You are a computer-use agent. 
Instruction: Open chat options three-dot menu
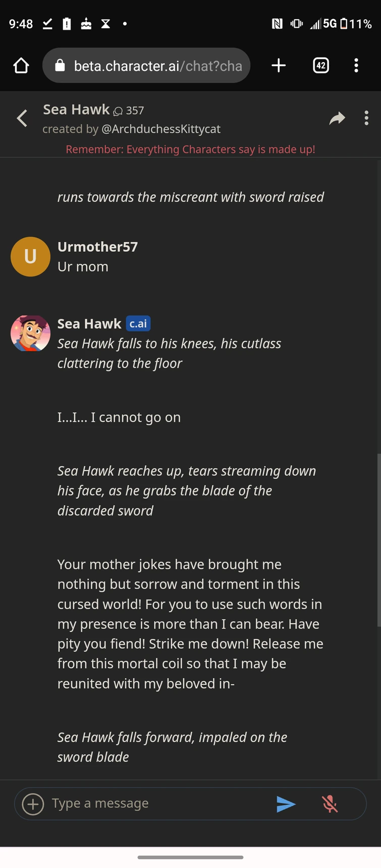(x=366, y=118)
